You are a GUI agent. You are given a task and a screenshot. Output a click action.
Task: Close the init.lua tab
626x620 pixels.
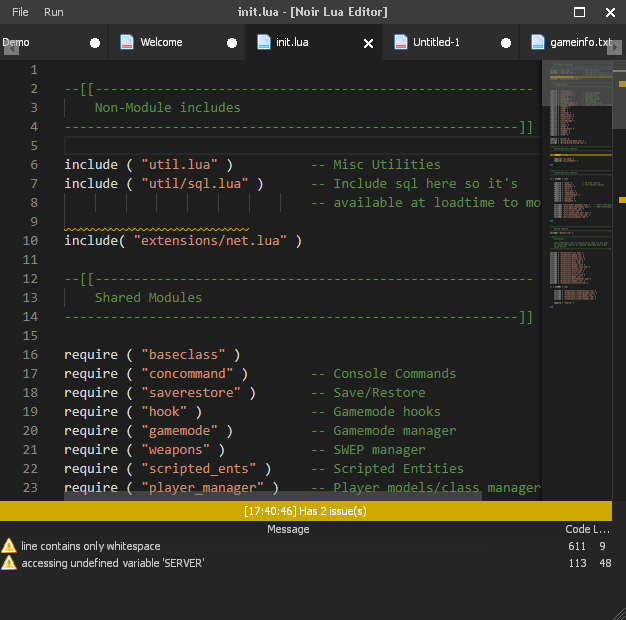click(x=368, y=44)
